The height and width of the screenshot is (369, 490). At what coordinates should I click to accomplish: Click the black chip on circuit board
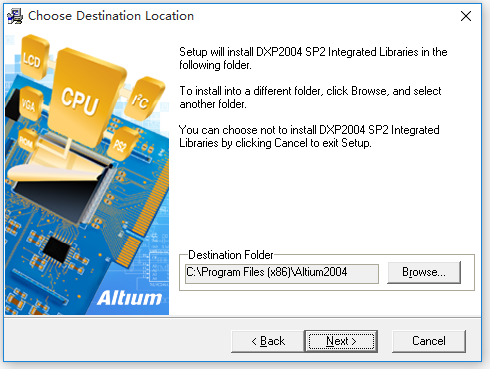[57, 249]
